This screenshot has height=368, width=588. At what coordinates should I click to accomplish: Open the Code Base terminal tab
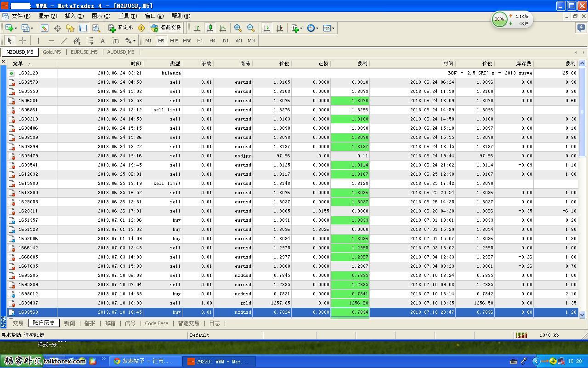[x=157, y=323]
